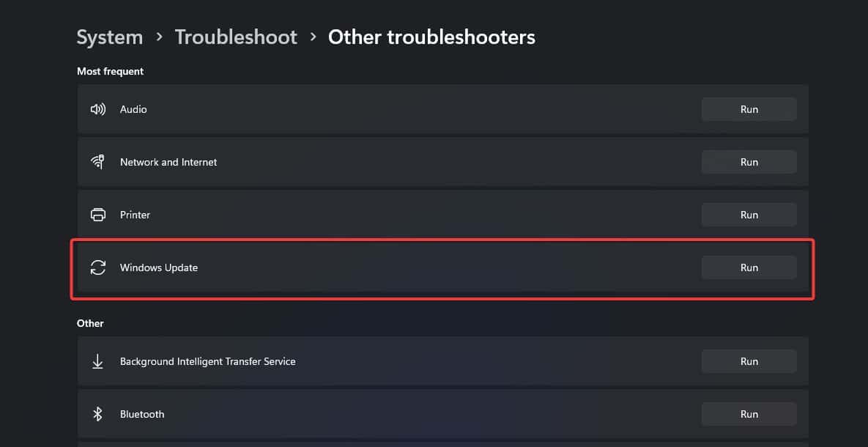Run the Network and Internet troubleshooter

pyautogui.click(x=749, y=162)
